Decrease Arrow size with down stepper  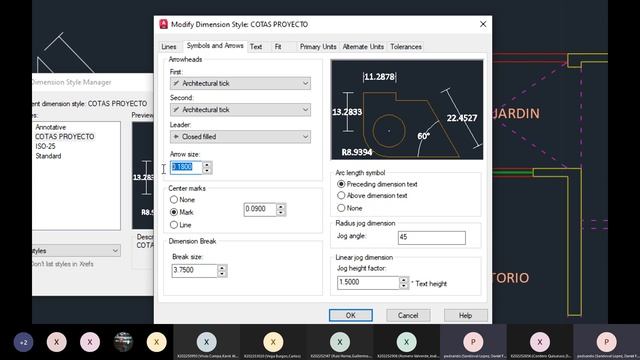[207, 171]
